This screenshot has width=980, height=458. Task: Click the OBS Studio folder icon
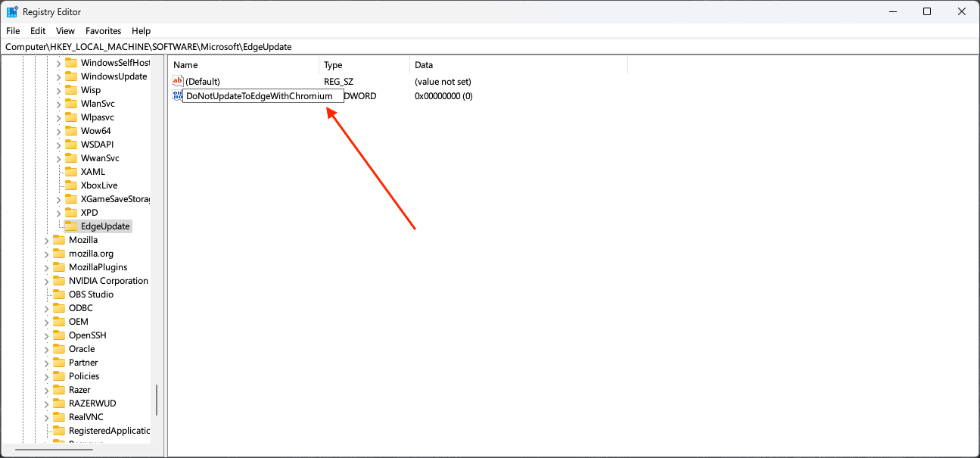pos(59,294)
